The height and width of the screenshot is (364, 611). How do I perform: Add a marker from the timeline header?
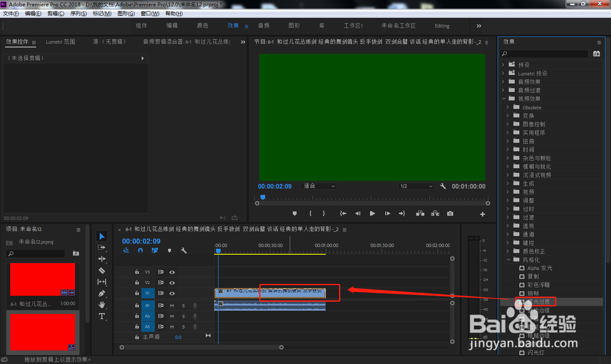point(169,250)
